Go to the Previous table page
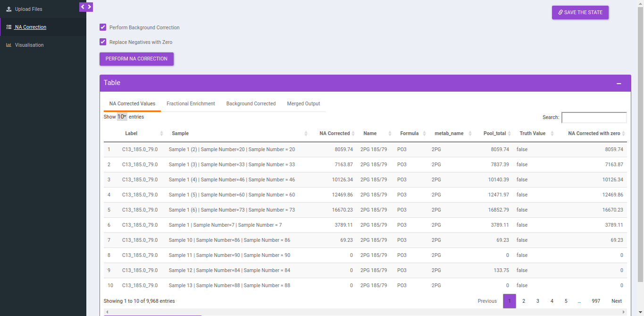This screenshot has height=316, width=644. coord(487,301)
